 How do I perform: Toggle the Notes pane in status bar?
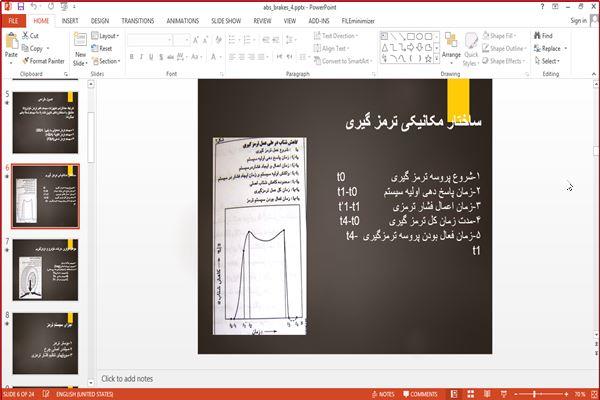(x=383, y=394)
